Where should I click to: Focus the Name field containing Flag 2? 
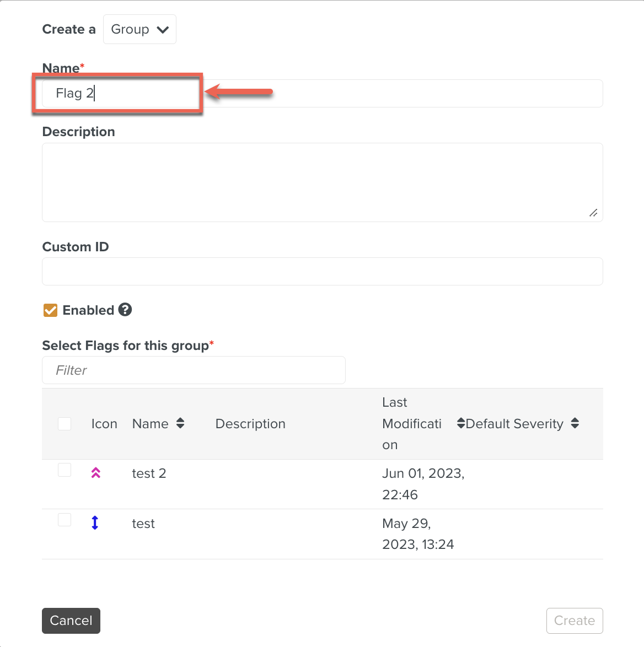click(322, 93)
